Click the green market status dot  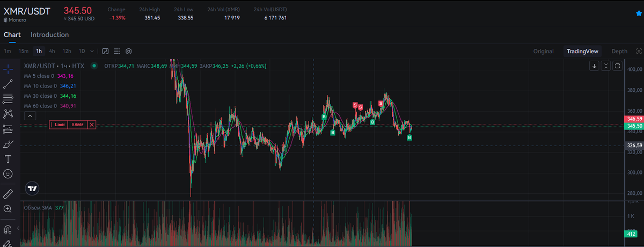[x=94, y=66]
